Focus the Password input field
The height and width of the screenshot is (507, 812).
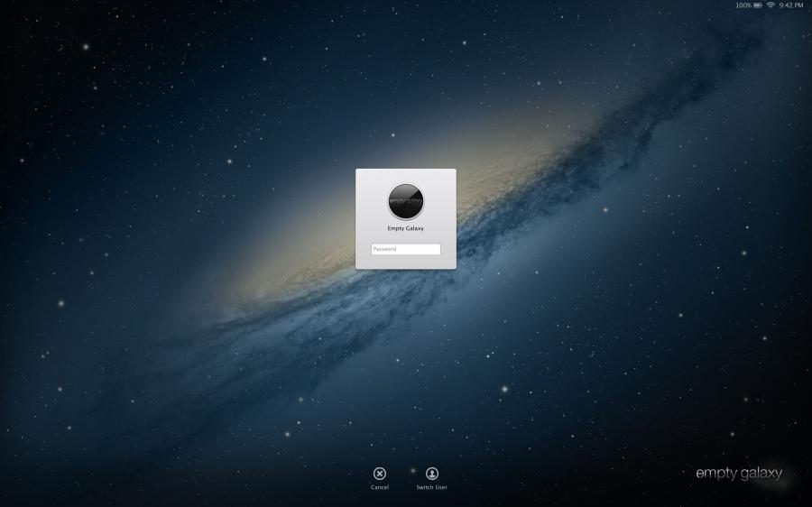tap(406, 249)
